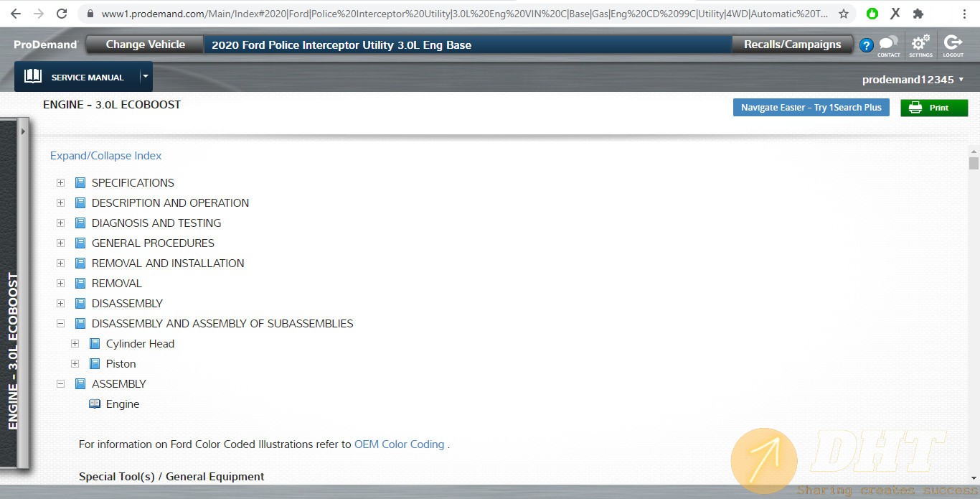
Task: Click the Service Manual book icon
Action: pos(33,77)
